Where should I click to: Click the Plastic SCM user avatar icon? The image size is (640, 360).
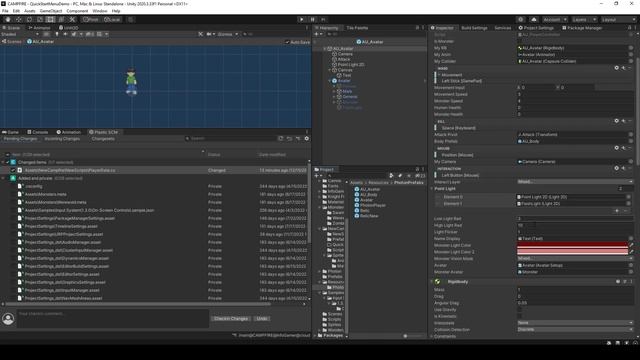(x=8, y=319)
